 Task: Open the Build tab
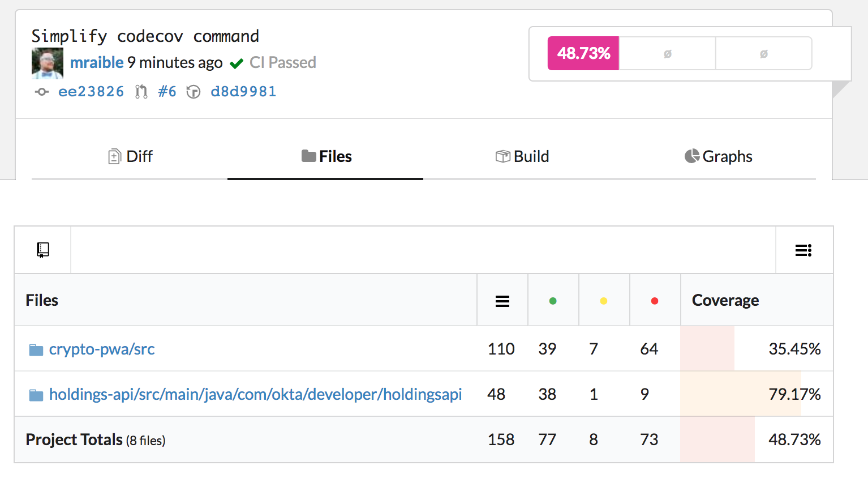coord(522,156)
